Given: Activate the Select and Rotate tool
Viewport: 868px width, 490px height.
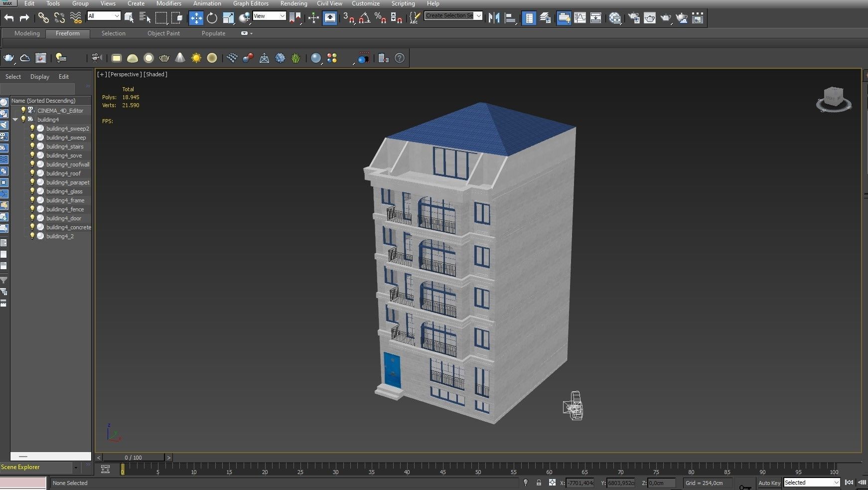Looking at the screenshot, I should pyautogui.click(x=212, y=18).
